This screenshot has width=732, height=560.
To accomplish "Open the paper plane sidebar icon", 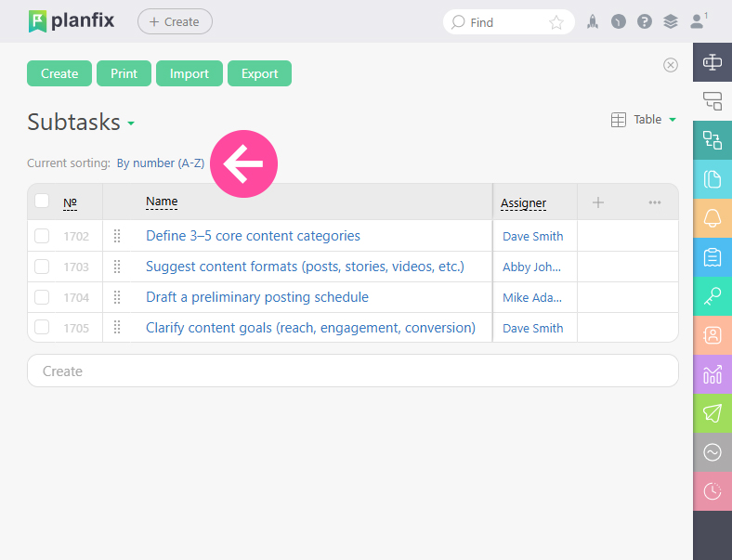I will [712, 413].
